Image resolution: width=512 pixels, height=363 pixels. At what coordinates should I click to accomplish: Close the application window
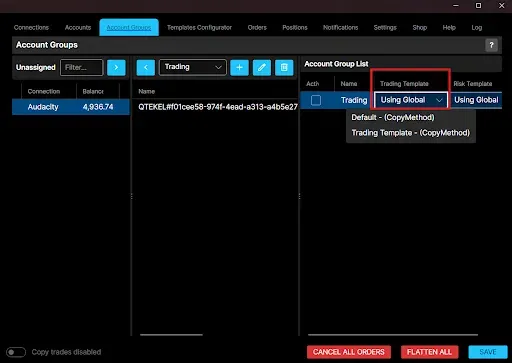501,6
